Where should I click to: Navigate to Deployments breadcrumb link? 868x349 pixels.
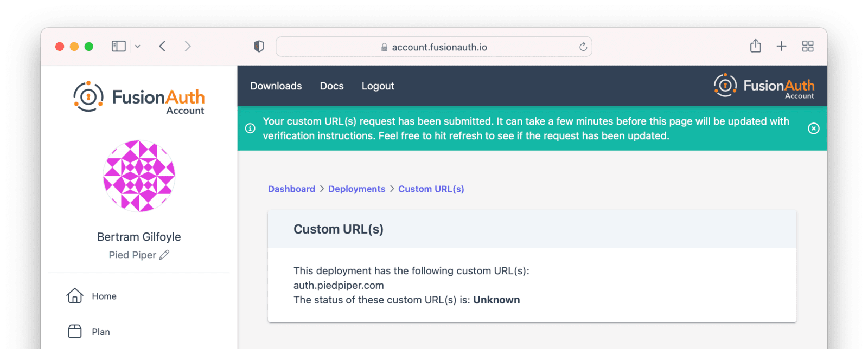[356, 189]
